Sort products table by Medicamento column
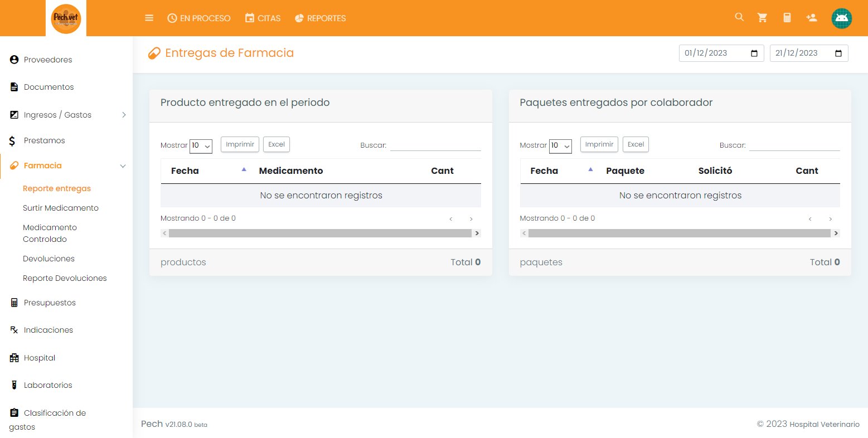Image resolution: width=868 pixels, height=438 pixels. click(290, 171)
